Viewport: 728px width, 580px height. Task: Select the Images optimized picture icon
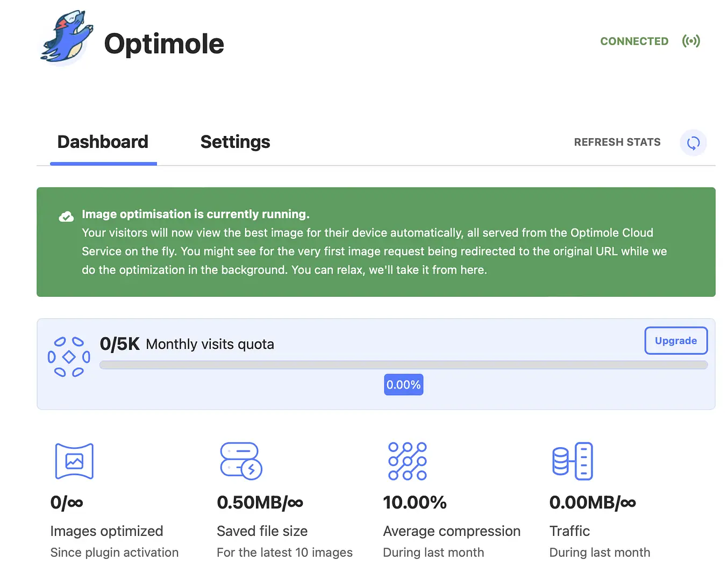(x=74, y=461)
